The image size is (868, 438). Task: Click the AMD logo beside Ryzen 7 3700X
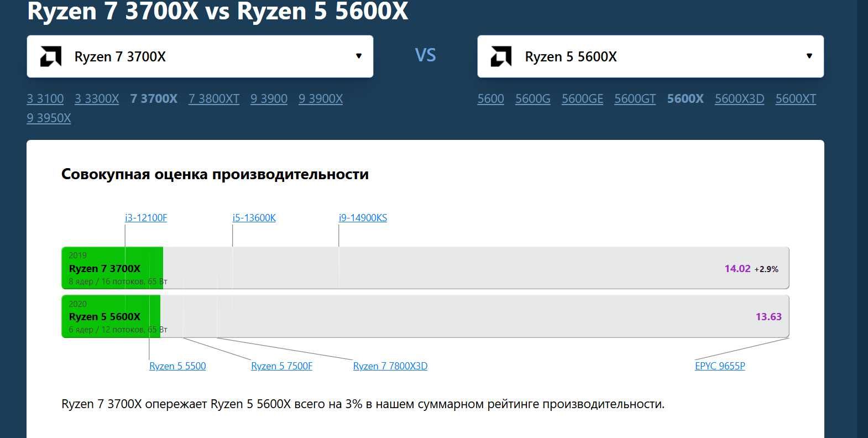pos(51,56)
